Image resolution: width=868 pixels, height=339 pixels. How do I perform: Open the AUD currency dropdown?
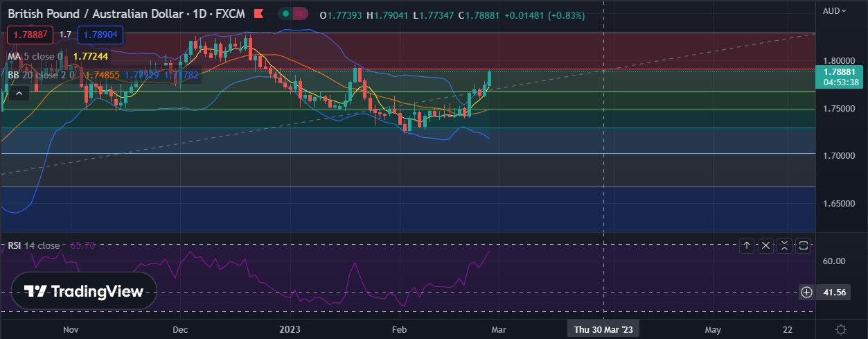pos(834,10)
